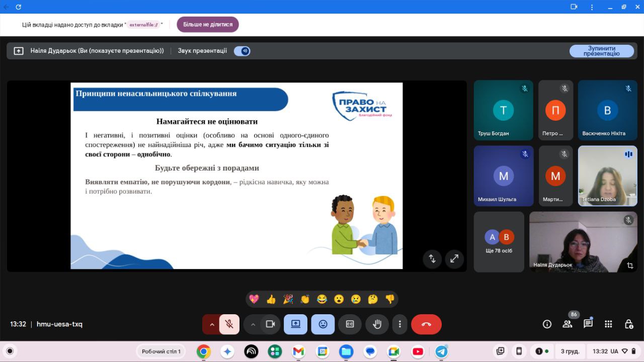Toggle the emoji reactions bar button
Viewport: 644px width, 362px height.
coord(323,324)
